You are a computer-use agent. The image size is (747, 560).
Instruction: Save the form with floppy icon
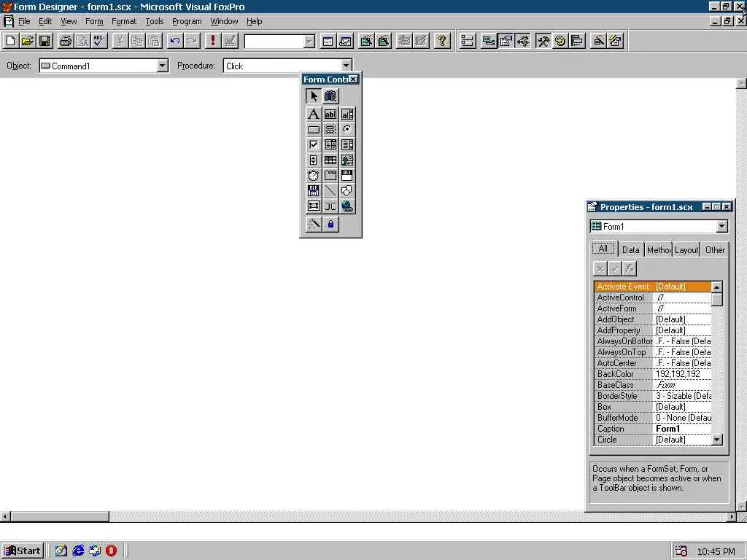pos(44,41)
